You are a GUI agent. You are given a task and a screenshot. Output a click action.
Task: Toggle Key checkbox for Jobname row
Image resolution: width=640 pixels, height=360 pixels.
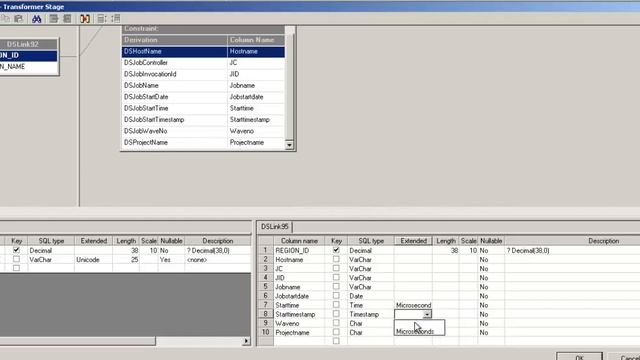click(x=336, y=287)
